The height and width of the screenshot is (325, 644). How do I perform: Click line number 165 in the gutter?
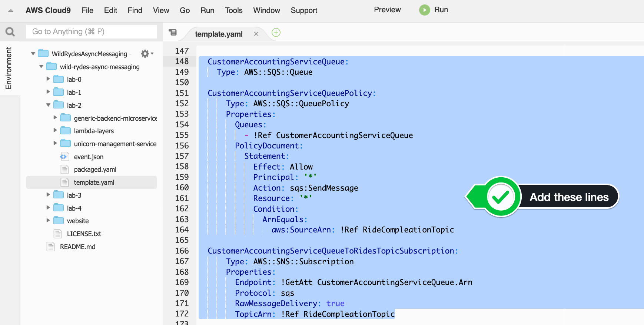pos(182,240)
